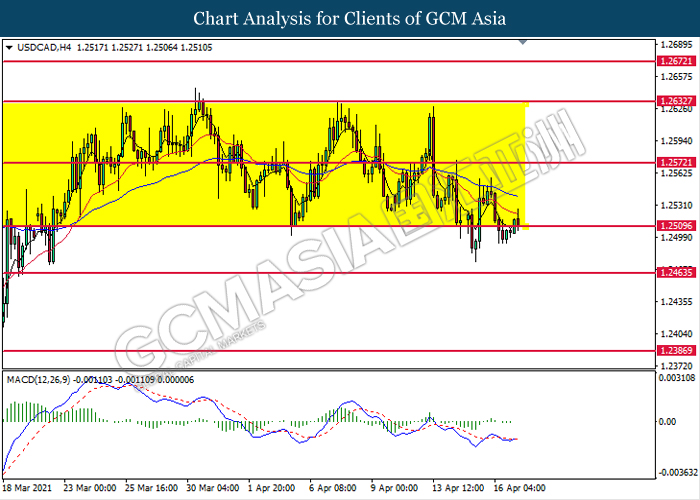The height and width of the screenshot is (500, 700).
Task: Select the 1.26721 price level label
Action: [x=677, y=61]
